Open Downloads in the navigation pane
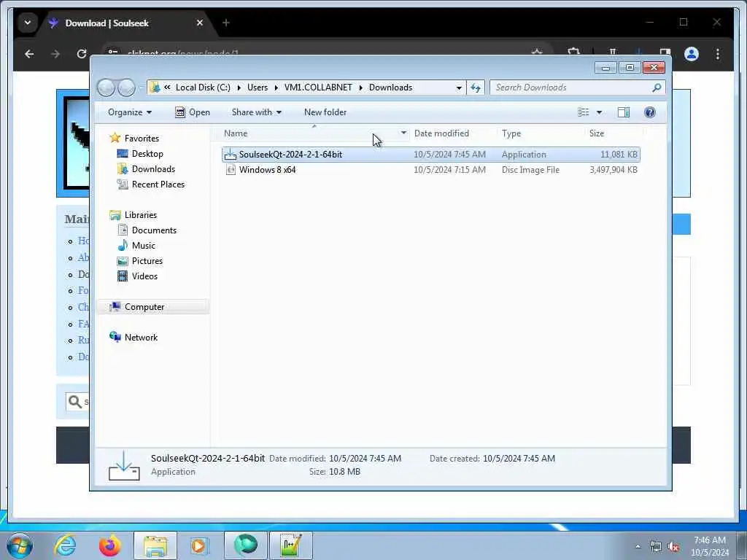747x560 pixels. tap(153, 169)
